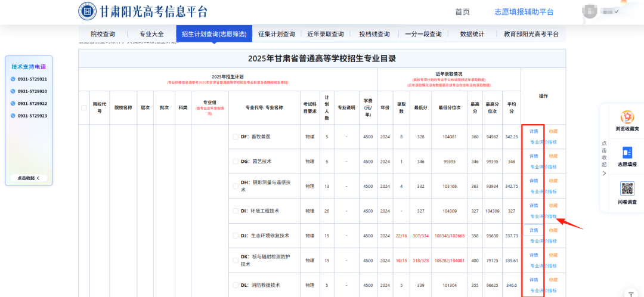This screenshot has height=297, width=644.
Task: Open the 专业大全 tab
Action: 151,34
